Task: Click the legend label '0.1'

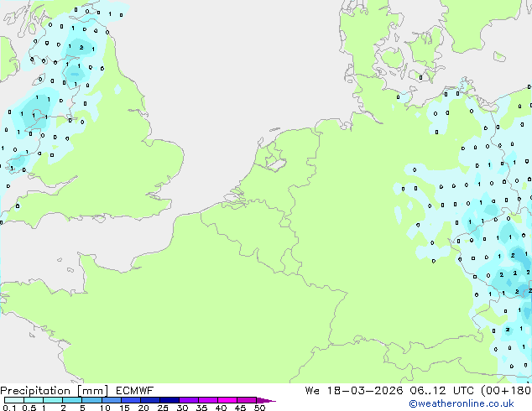Action: pyautogui.click(x=9, y=408)
